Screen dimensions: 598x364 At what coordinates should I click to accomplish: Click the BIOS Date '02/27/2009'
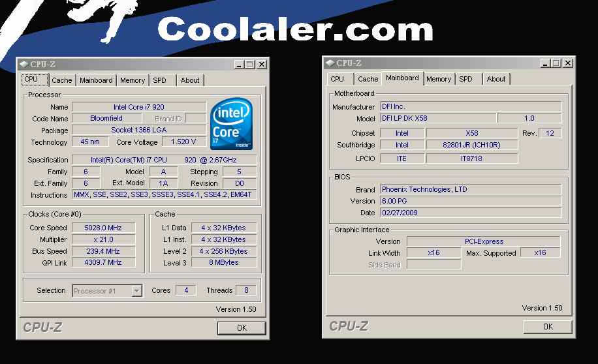coord(471,213)
